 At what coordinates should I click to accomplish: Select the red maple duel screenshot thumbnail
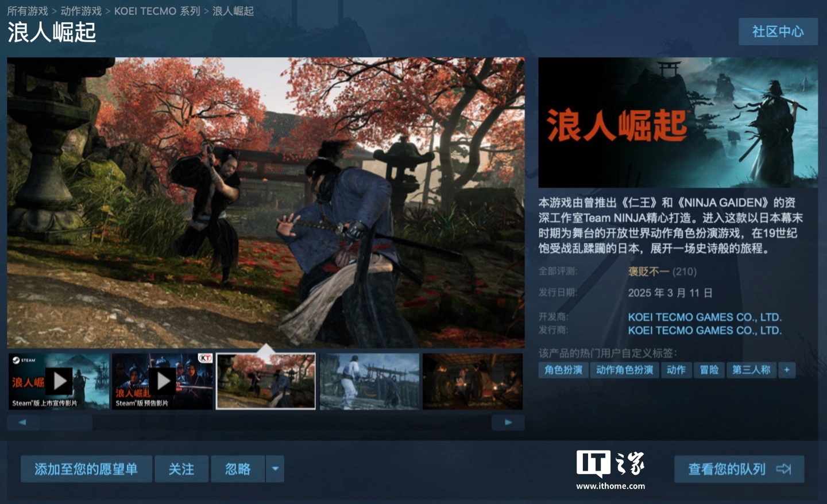tap(266, 381)
